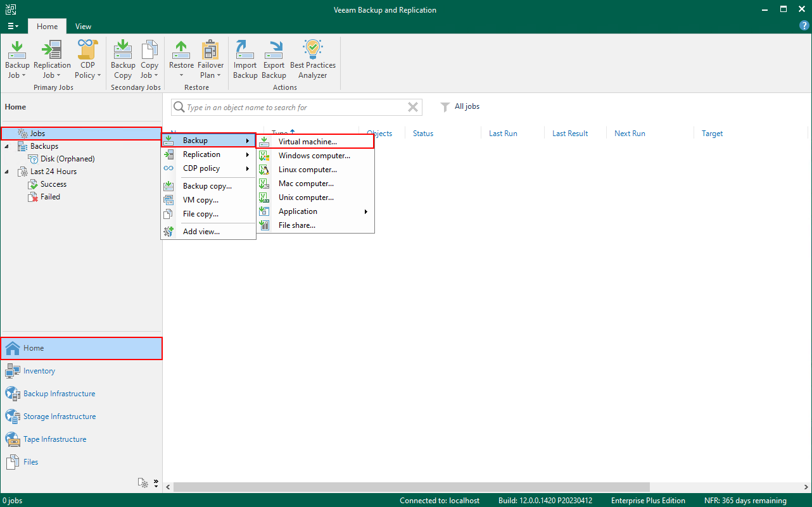Click the Add view menu icon
Viewport: 812px width, 507px height.
pos(168,232)
